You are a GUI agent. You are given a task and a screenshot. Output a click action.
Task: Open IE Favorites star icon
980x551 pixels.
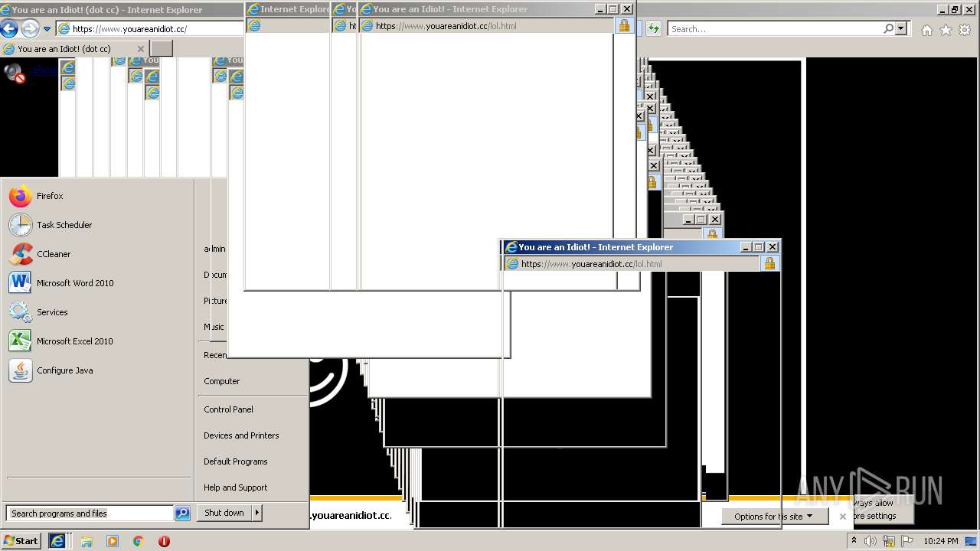point(946,30)
